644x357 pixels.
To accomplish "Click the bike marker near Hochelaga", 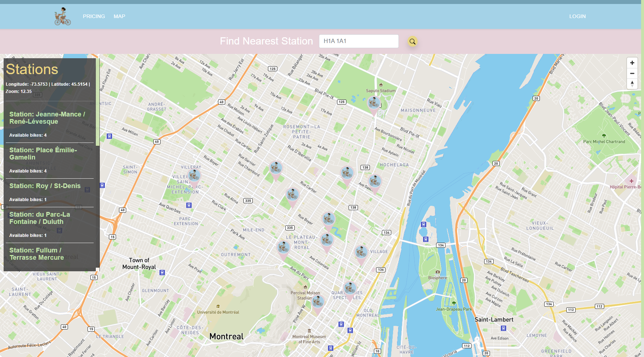I will click(375, 181).
